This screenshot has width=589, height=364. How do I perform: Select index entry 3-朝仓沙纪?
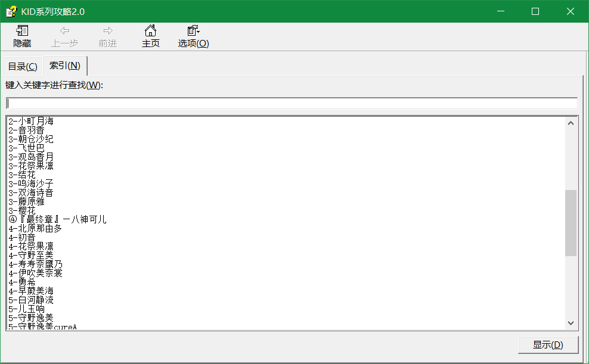point(31,139)
